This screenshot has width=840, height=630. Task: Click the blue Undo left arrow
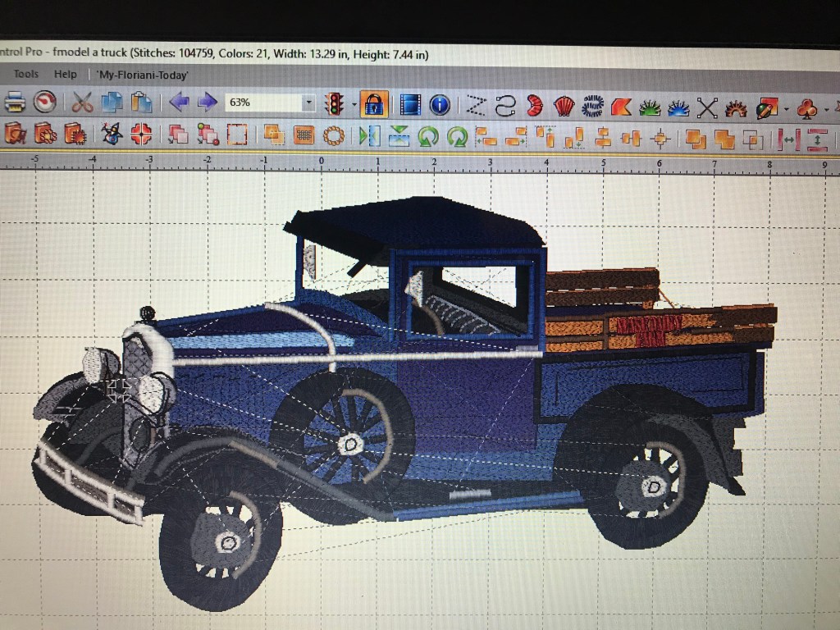coord(179,103)
